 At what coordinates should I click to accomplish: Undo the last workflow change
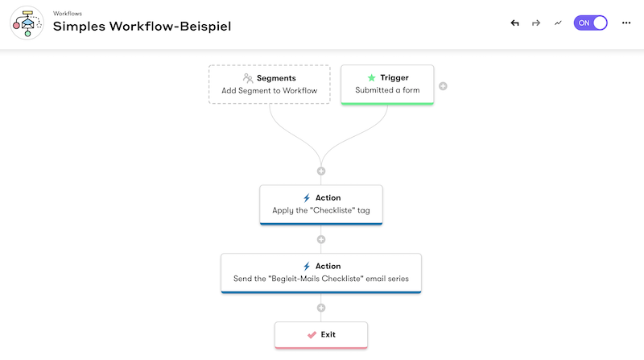pyautogui.click(x=515, y=23)
